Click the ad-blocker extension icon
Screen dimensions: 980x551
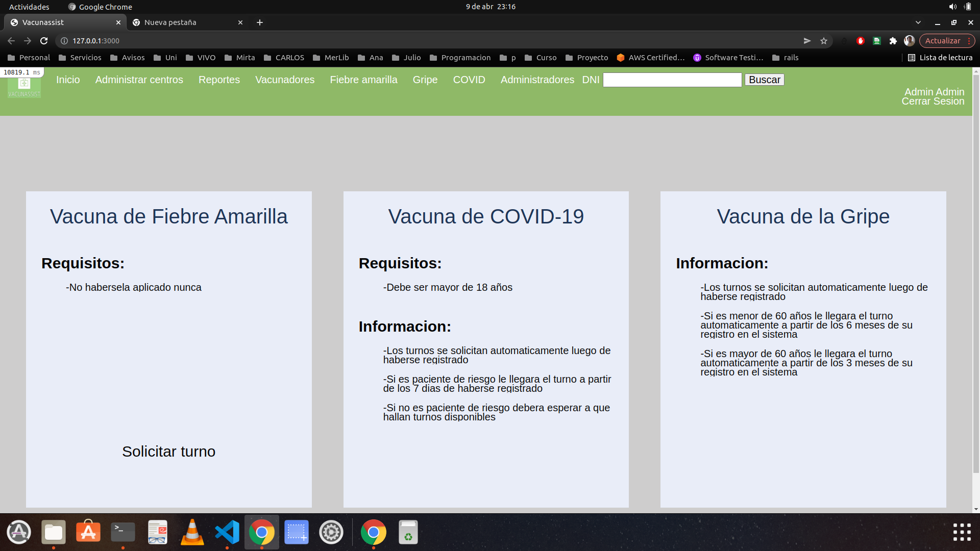pyautogui.click(x=860, y=41)
